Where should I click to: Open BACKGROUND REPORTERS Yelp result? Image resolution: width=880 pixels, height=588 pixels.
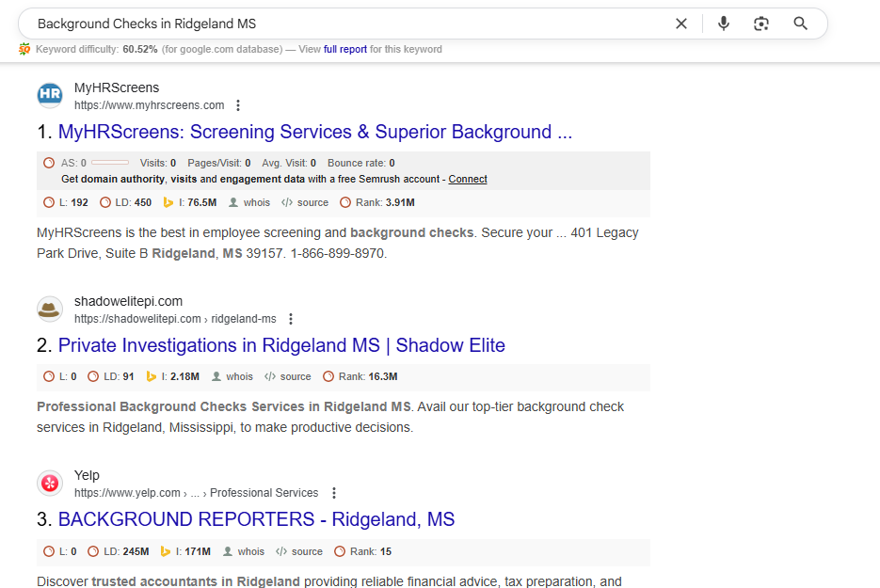pos(256,519)
